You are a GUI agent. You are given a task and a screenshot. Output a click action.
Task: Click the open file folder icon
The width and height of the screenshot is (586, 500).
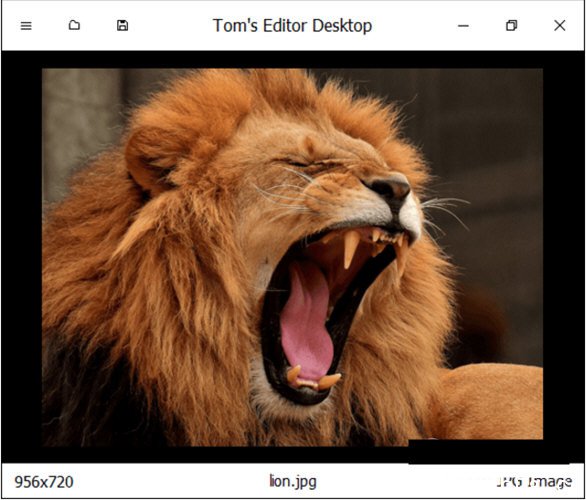[x=74, y=25]
